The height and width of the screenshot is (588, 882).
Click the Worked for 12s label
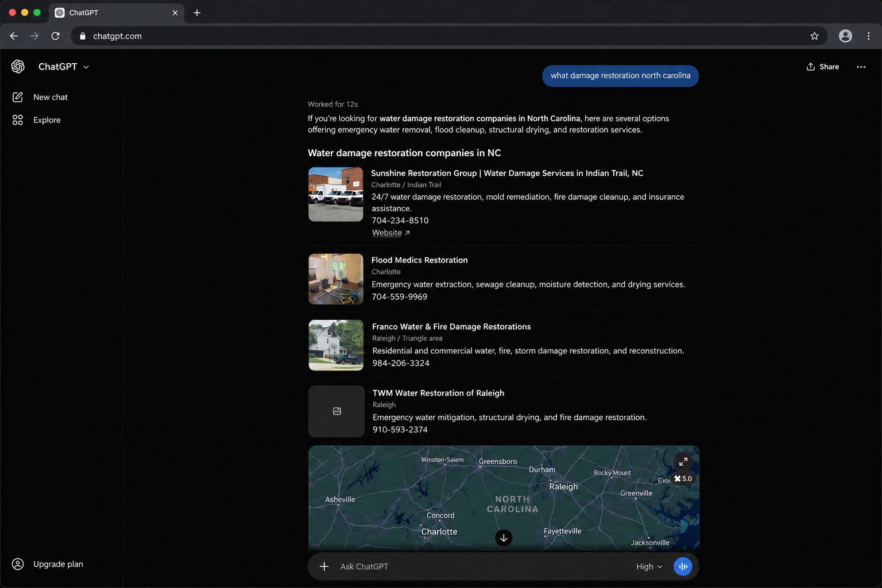(x=332, y=104)
